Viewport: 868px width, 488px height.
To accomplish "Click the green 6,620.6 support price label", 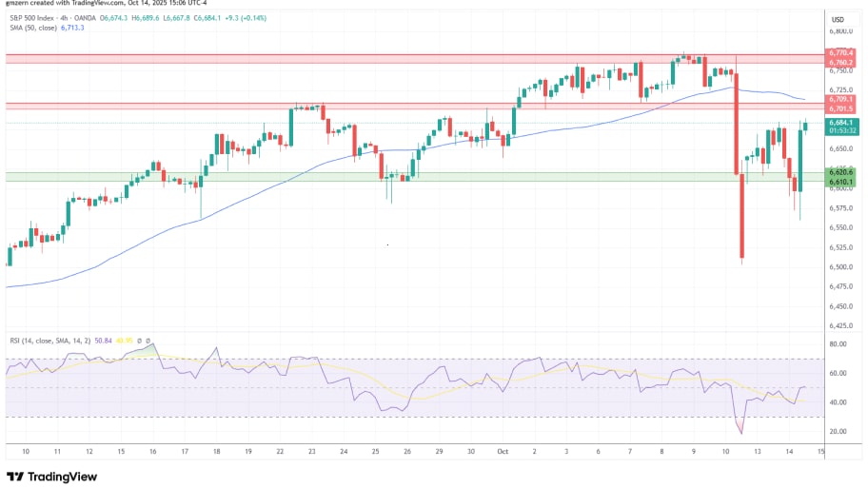I will point(841,172).
